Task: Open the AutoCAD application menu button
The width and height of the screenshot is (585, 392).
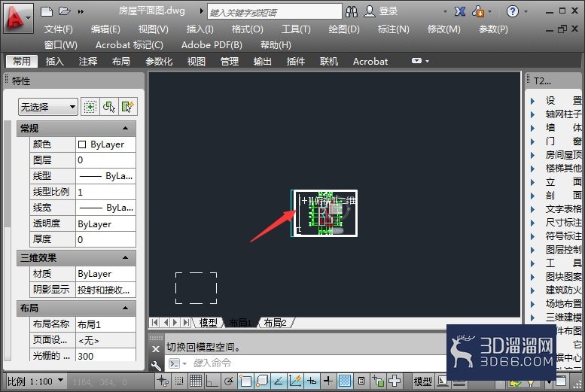Action: click(17, 17)
